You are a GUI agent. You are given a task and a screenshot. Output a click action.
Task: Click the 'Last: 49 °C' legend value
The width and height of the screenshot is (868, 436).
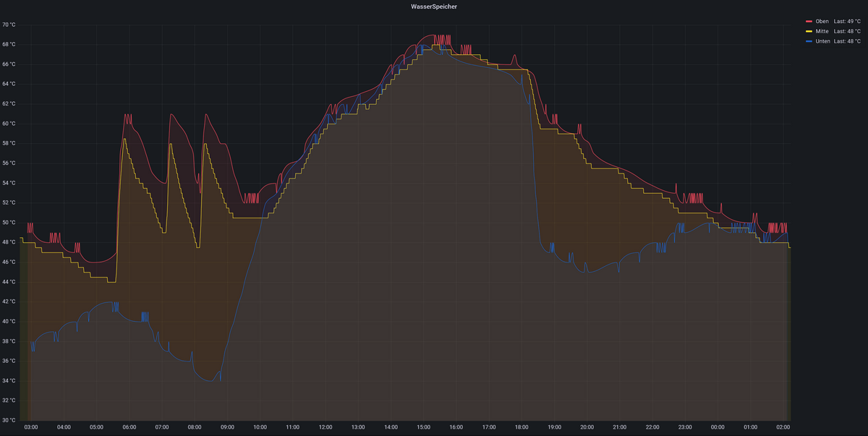(847, 21)
